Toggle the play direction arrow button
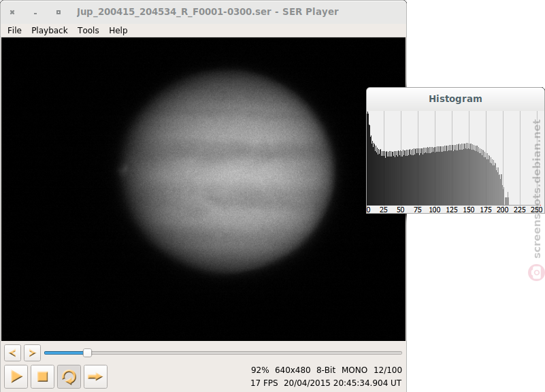This screenshot has width=545, height=392. [x=95, y=376]
